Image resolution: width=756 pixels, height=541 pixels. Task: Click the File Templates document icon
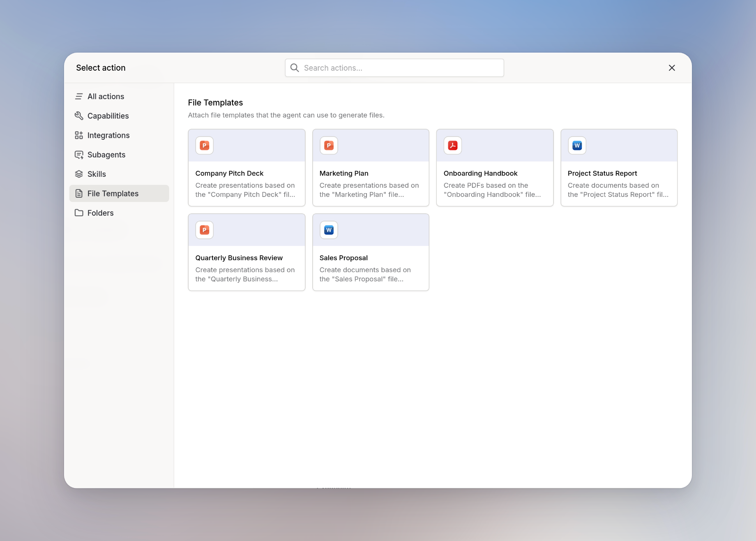point(79,193)
